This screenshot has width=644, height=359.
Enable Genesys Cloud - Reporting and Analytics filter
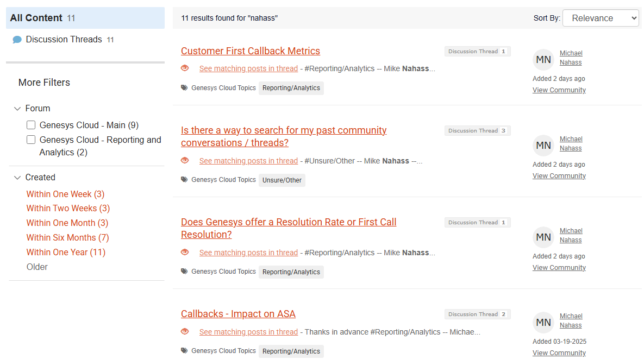pyautogui.click(x=31, y=140)
